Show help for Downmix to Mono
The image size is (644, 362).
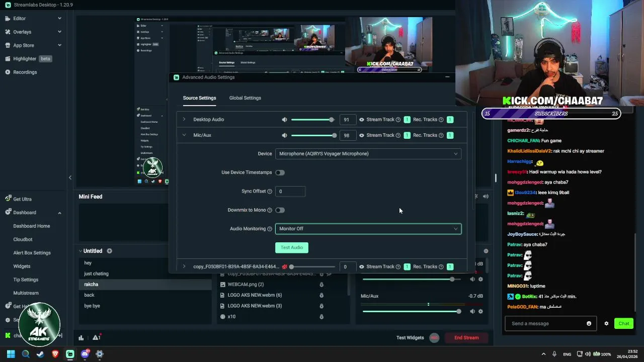[270, 210]
